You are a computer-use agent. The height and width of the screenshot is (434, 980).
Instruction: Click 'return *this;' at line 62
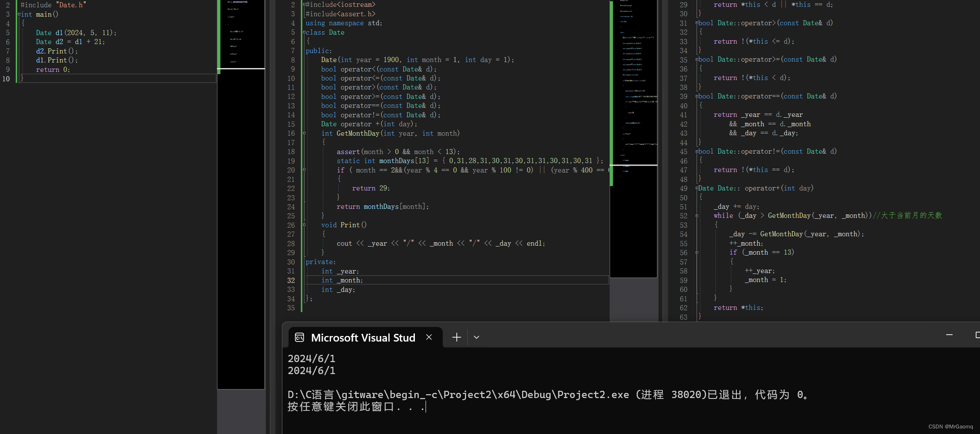pos(739,308)
